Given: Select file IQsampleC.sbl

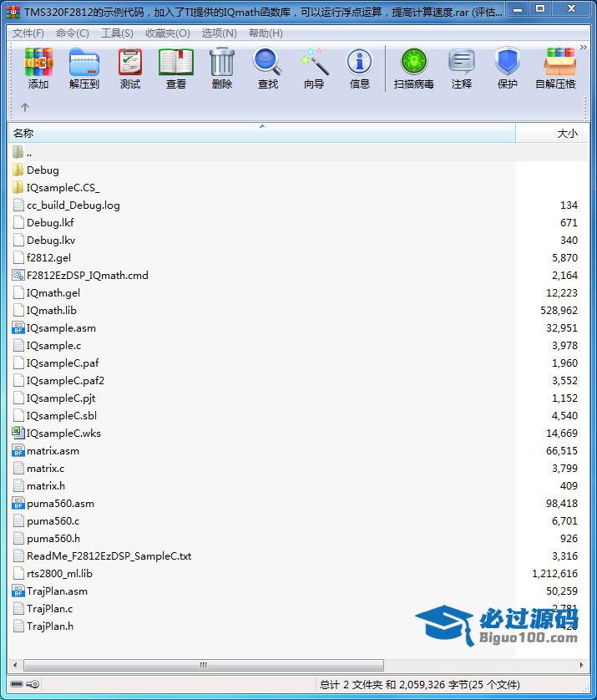Looking at the screenshot, I should pos(62,416).
